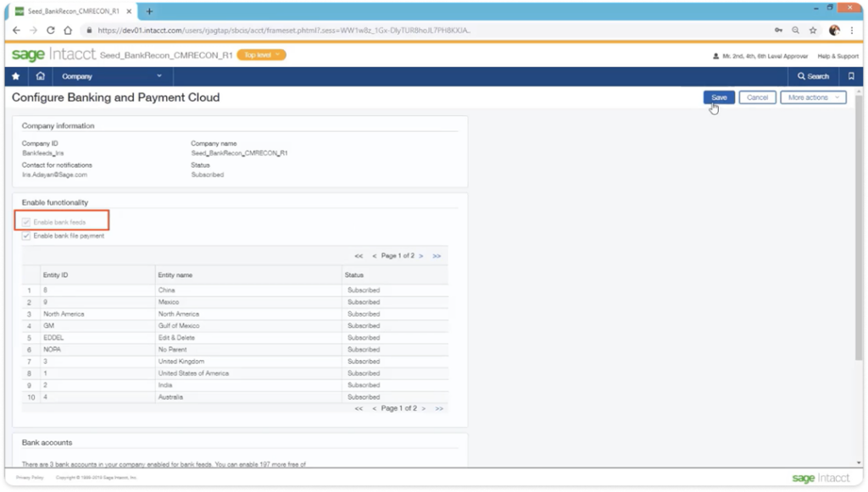
Task: Go to previous page in bottom pager
Action: [x=374, y=408]
